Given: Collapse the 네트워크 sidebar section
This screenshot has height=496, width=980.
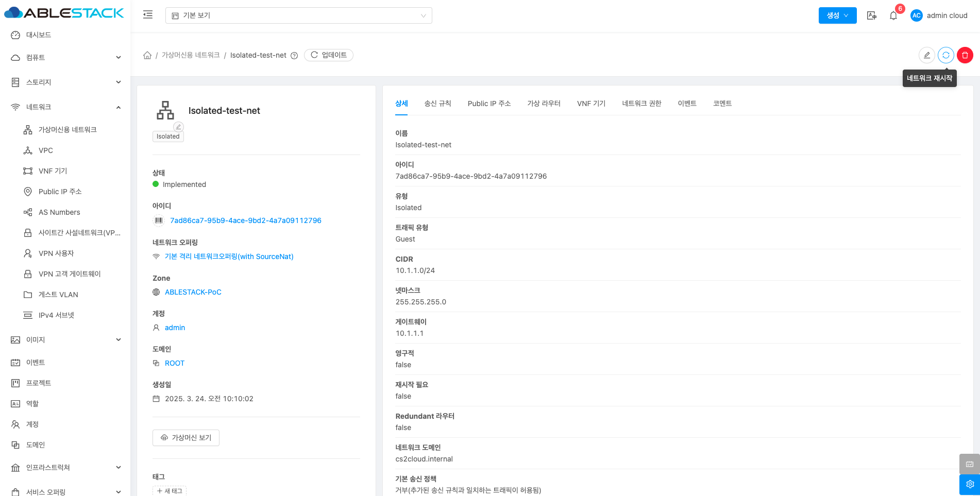Looking at the screenshot, I should click(x=66, y=107).
